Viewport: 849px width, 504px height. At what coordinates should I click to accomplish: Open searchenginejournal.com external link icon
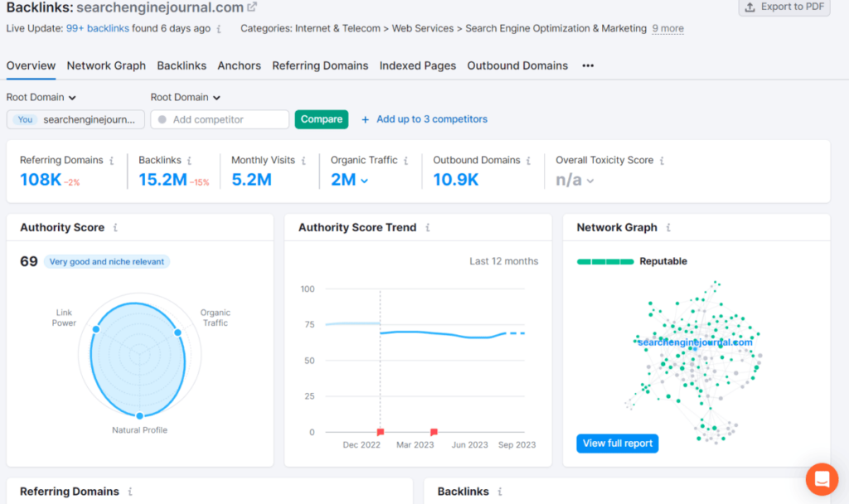click(x=252, y=7)
